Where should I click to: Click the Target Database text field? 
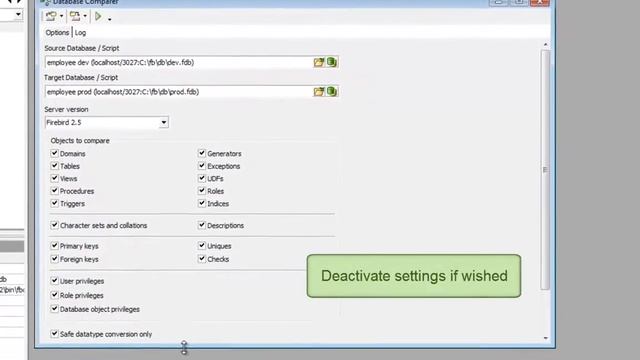point(178,92)
